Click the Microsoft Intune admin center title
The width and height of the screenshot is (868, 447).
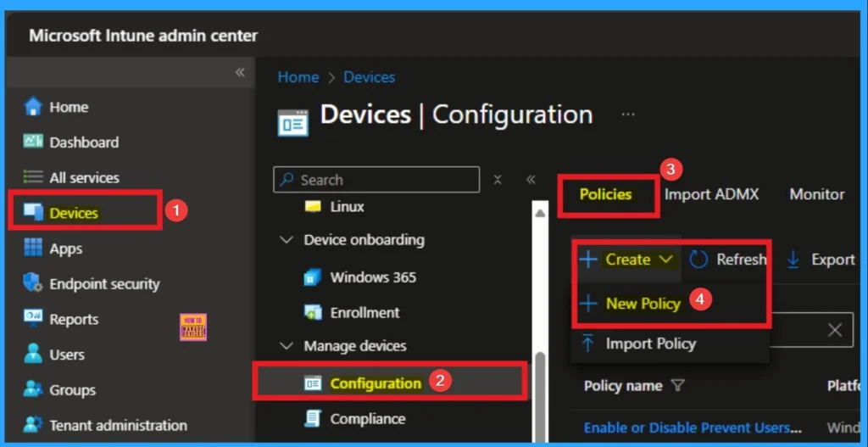point(143,36)
